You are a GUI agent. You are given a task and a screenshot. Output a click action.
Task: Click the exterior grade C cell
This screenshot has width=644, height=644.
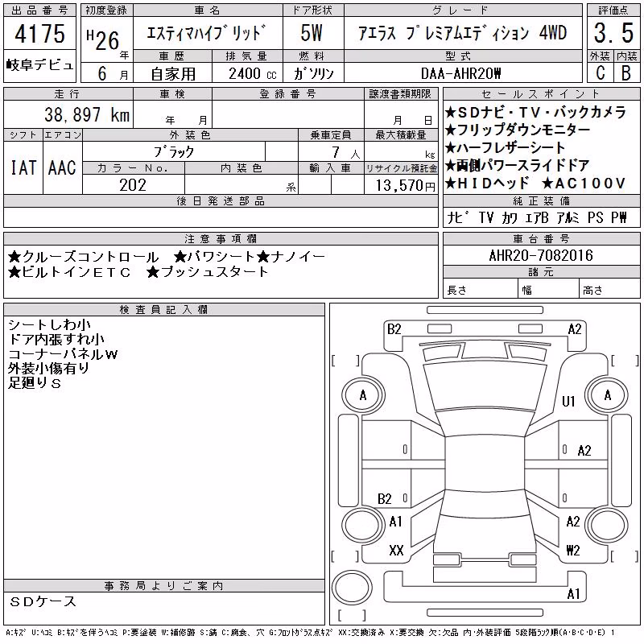pyautogui.click(x=600, y=73)
